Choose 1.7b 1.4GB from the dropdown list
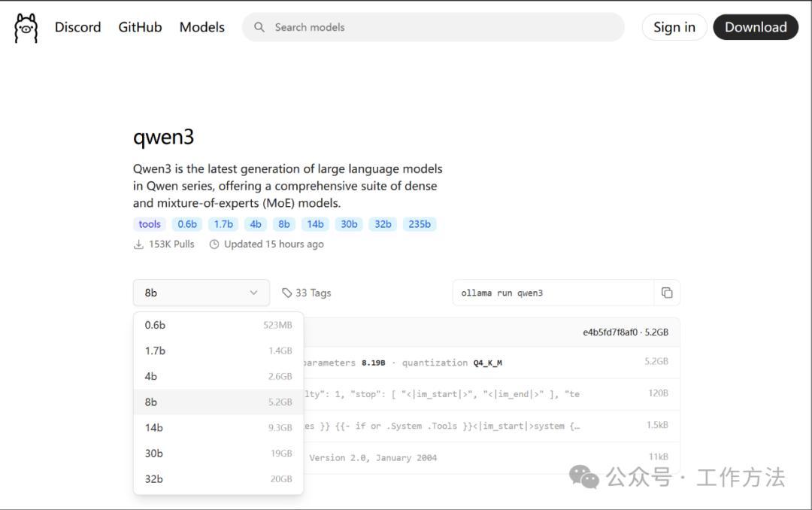This screenshot has width=812, height=510. [218, 351]
